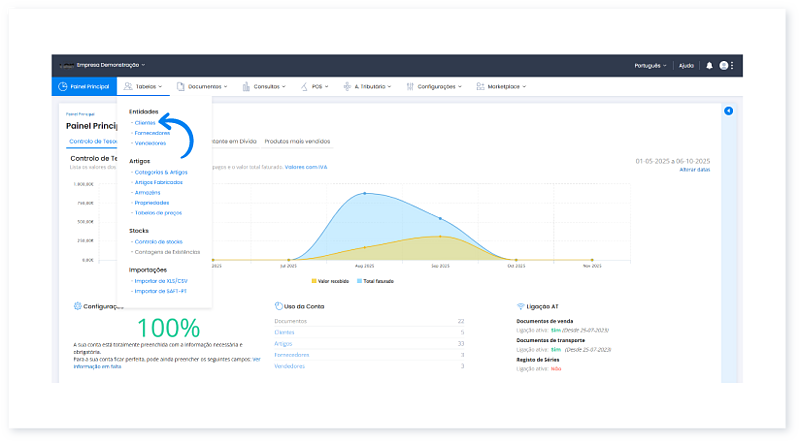This screenshot has height=443, width=800.
Task: Expand the Português language dropdown
Action: pyautogui.click(x=650, y=65)
